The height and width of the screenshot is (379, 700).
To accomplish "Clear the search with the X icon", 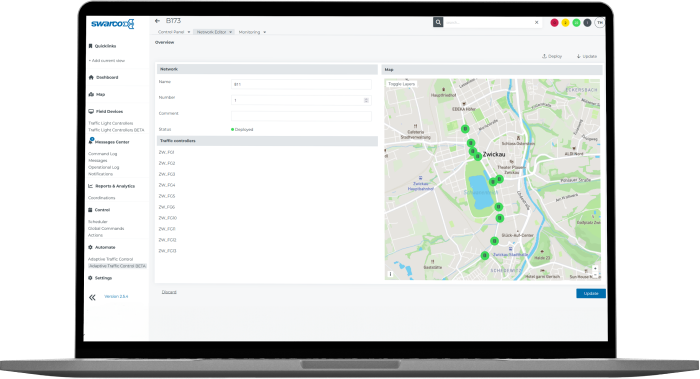I will click(x=537, y=22).
